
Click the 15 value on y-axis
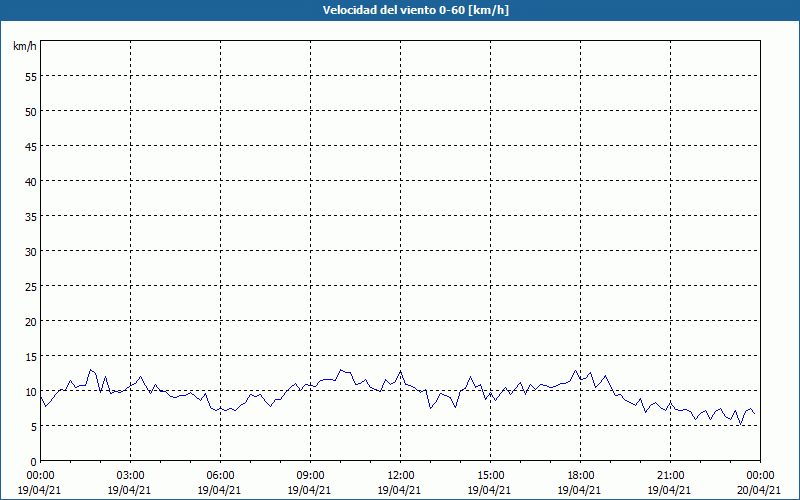coord(31,356)
